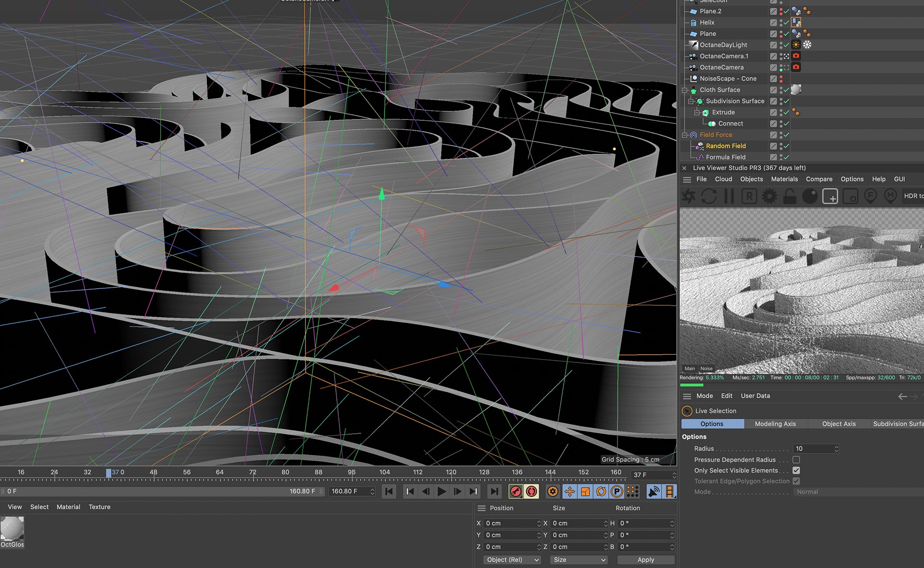This screenshot has height=568, width=924.
Task: Toggle the Helix object's enable checkmark
Action: coord(786,23)
